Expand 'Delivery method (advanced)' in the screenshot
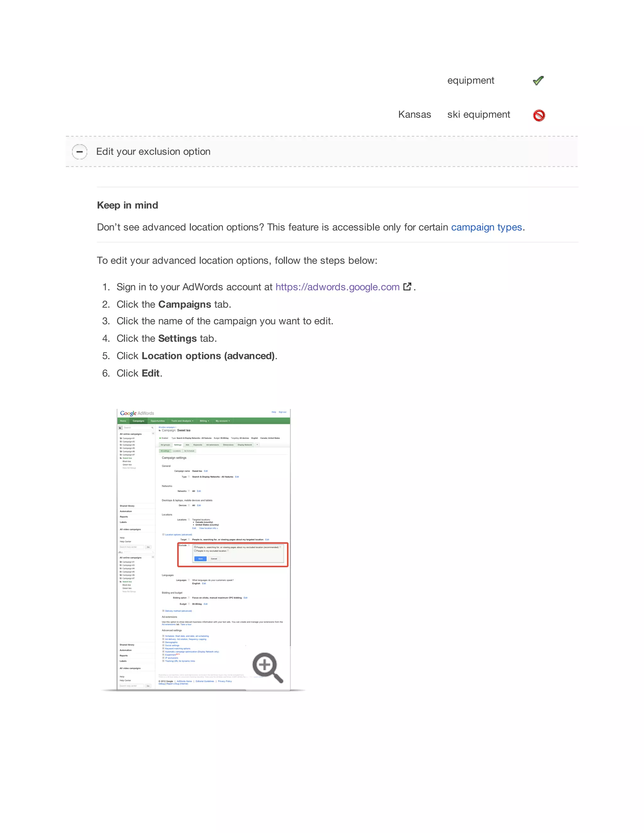This screenshot has width=644, height=833. coord(163,611)
